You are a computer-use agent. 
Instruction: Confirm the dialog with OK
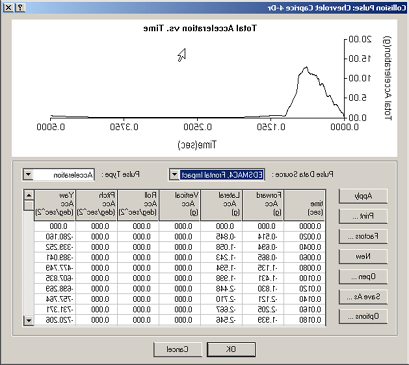pos(231,349)
